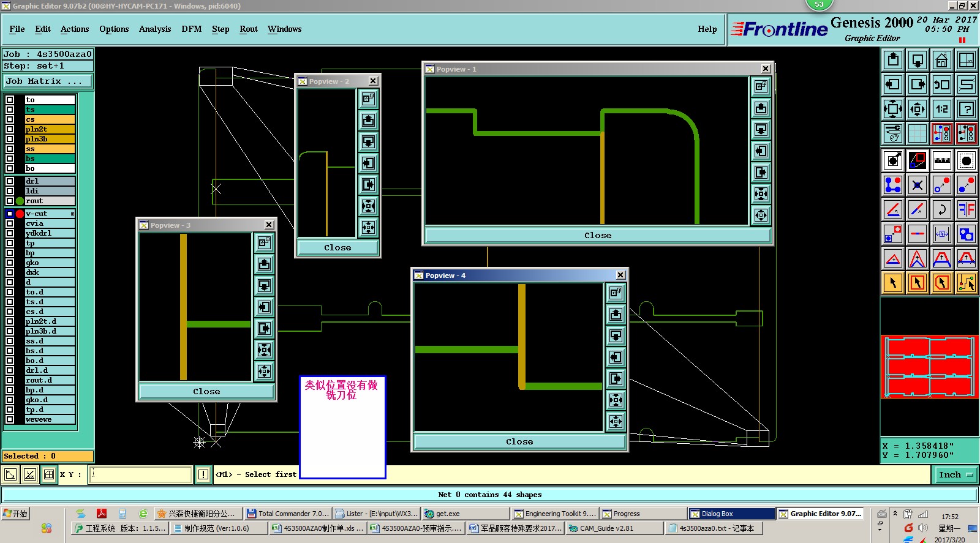The image size is (980, 543).
Task: Toggle checkbox for layer 'wewewe'
Action: pyautogui.click(x=10, y=419)
